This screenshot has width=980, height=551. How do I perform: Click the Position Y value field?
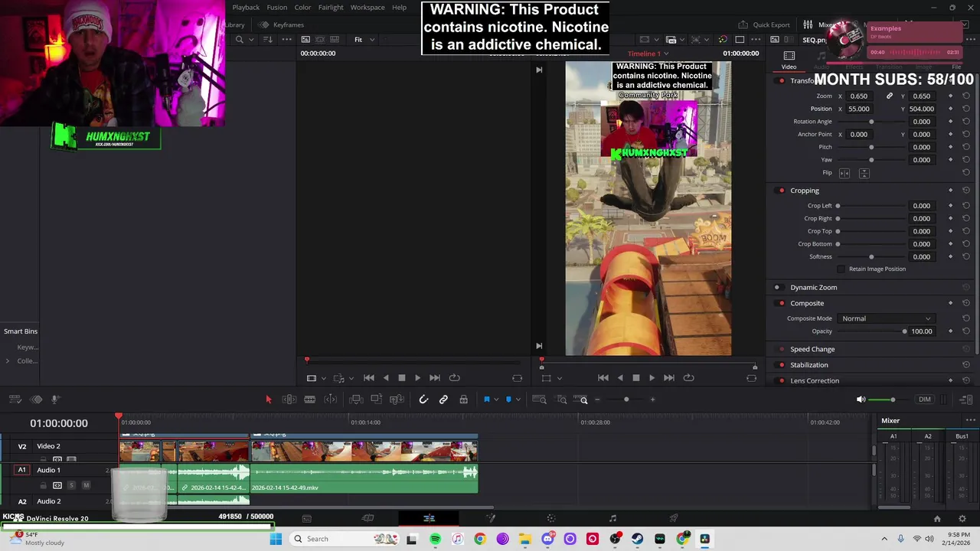[922, 109]
